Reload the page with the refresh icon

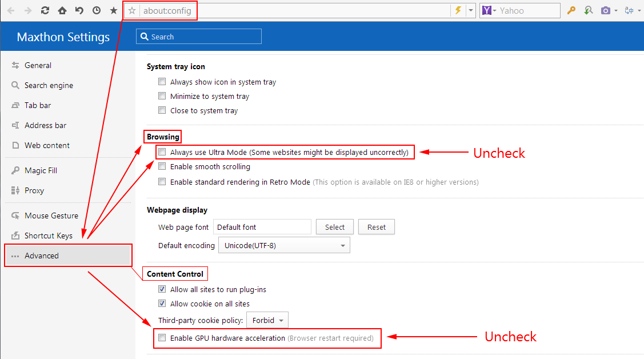[x=45, y=11]
